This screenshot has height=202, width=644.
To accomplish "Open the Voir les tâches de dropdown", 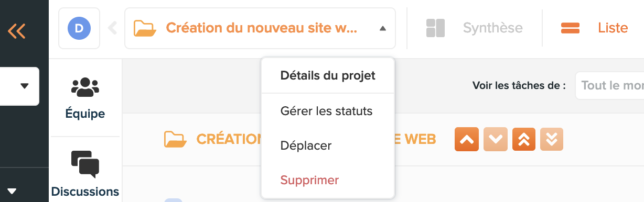I will 609,85.
